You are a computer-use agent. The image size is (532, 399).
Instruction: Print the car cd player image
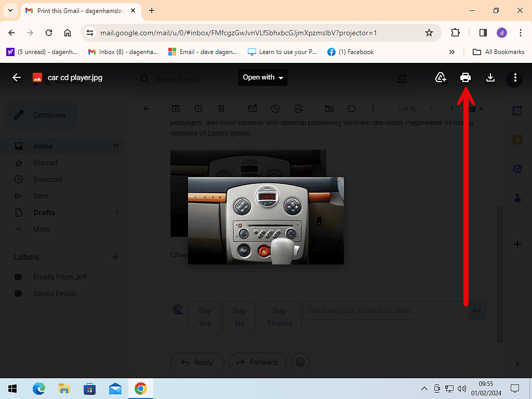[x=465, y=77]
